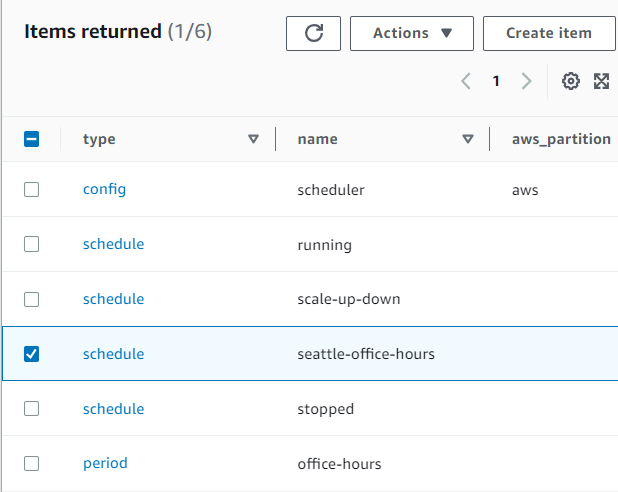Click the aws_partition column header
The width and height of the screenshot is (618, 492).
point(560,140)
